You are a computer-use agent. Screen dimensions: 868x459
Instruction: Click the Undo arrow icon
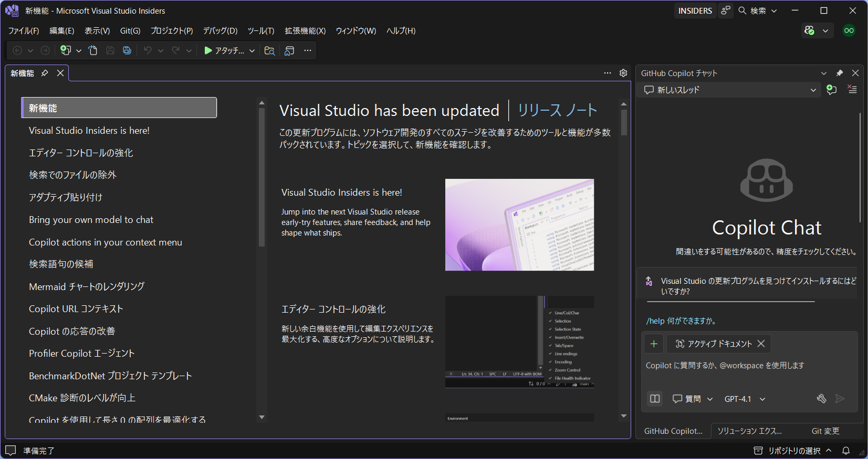click(x=148, y=50)
